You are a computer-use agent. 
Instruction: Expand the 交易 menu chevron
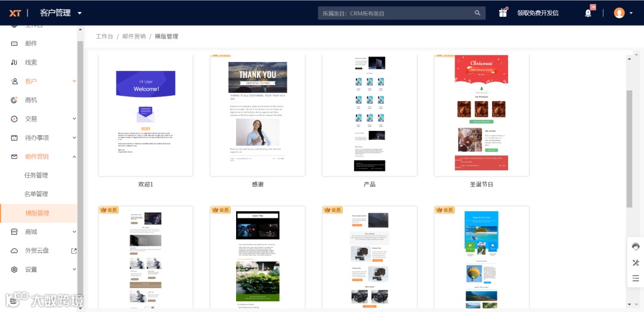75,119
